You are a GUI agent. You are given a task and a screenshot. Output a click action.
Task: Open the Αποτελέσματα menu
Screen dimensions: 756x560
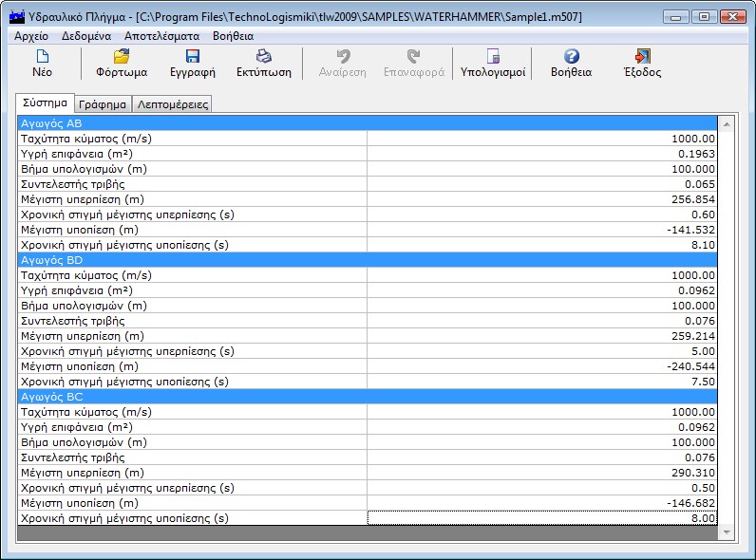161,35
